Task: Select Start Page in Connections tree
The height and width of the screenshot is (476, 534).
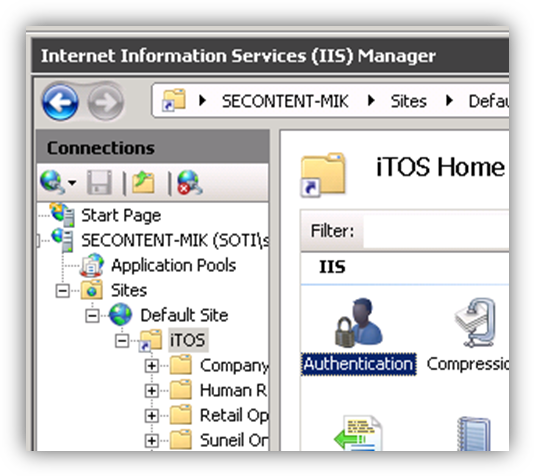Action: [121, 215]
